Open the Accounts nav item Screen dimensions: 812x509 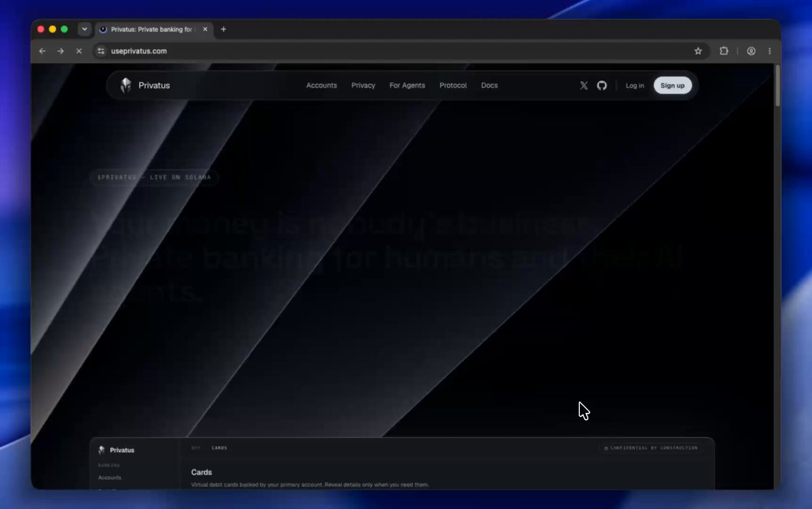point(321,85)
